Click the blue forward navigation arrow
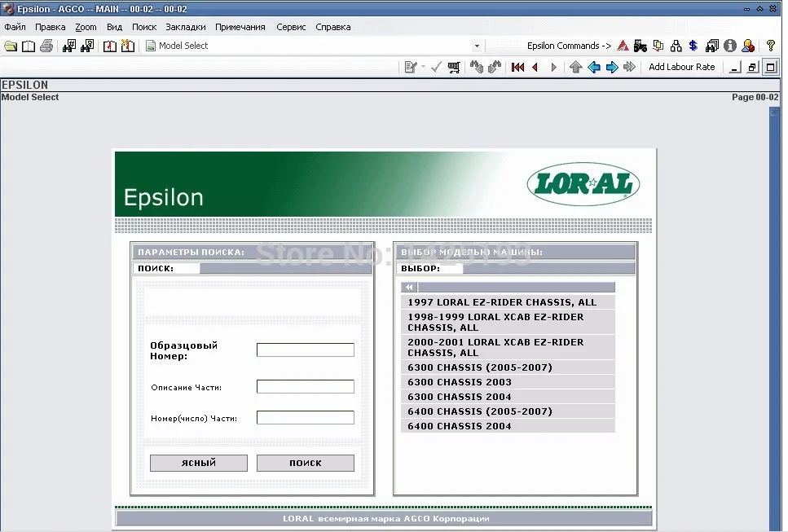This screenshot has width=788, height=532. (611, 67)
